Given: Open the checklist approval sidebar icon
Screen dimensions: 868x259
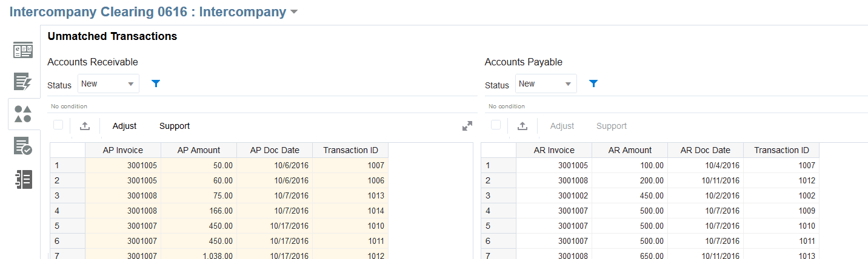Looking at the screenshot, I should pyautogui.click(x=23, y=146).
